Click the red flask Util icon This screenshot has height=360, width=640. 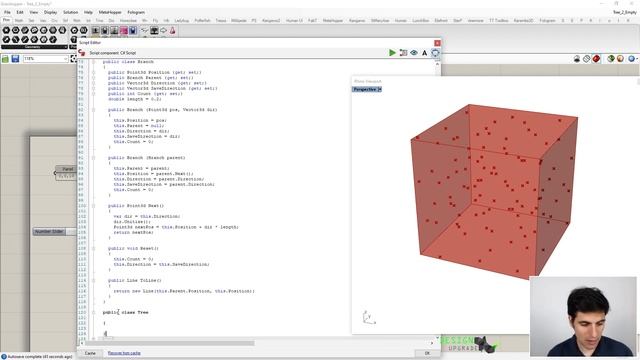click(x=173, y=31)
